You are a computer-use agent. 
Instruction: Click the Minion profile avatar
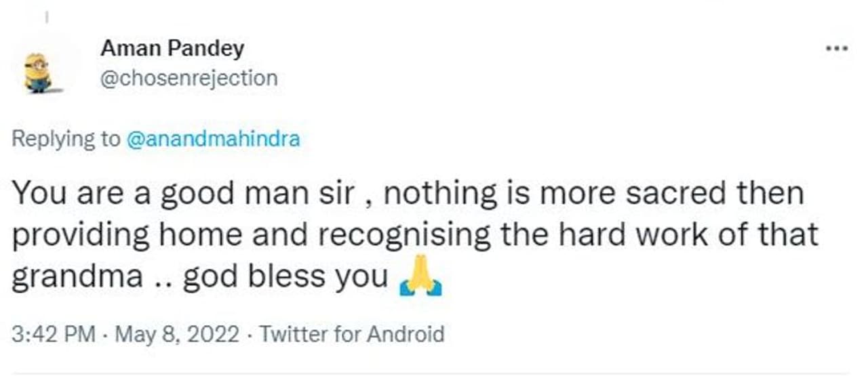tap(38, 72)
